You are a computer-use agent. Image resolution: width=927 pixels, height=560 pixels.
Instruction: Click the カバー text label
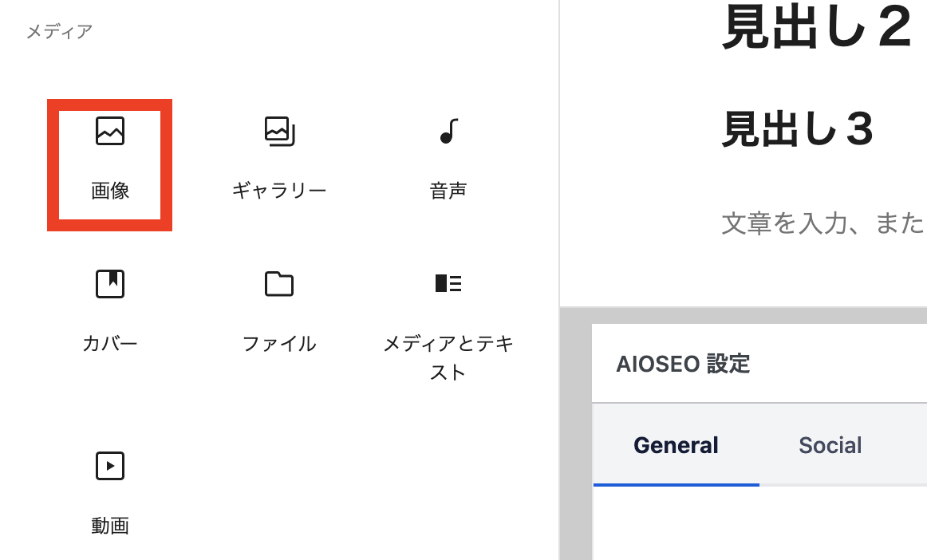(110, 343)
